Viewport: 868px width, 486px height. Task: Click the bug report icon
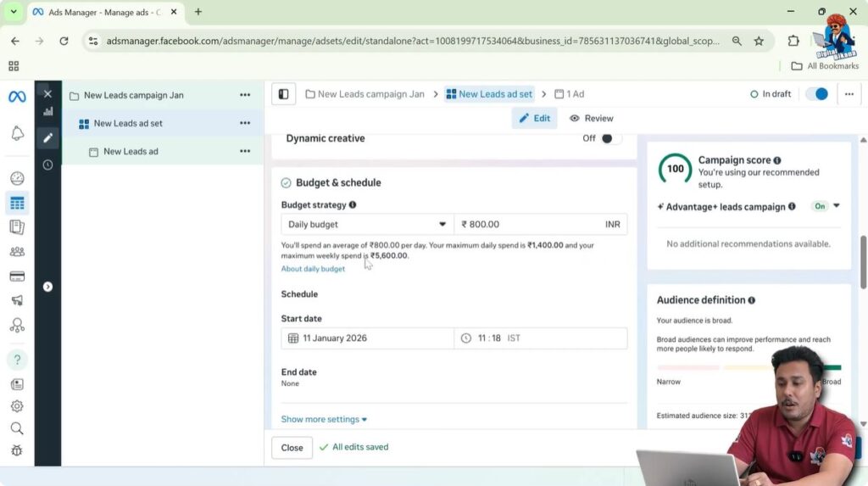pos(17,450)
